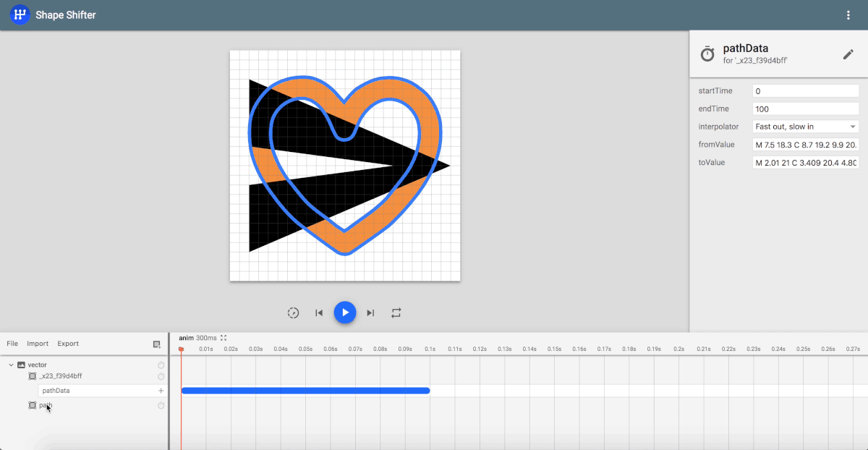Click the animate stopwatch icon for path
Viewport: 868px width, 450px height.
point(161,405)
